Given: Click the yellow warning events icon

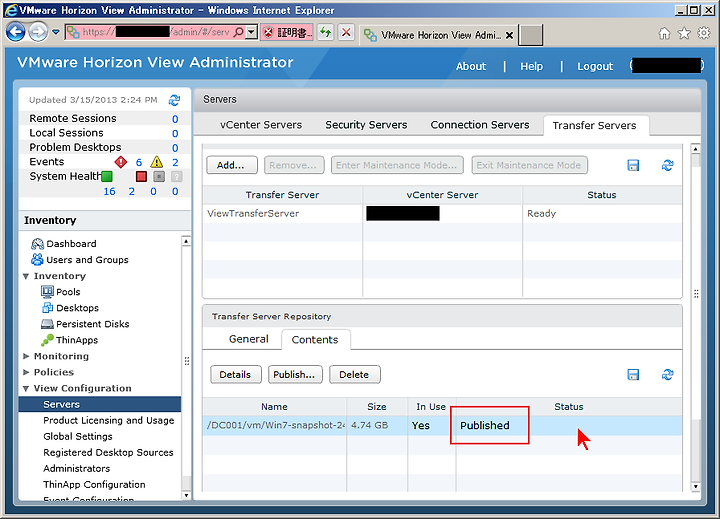Looking at the screenshot, I should click(157, 162).
